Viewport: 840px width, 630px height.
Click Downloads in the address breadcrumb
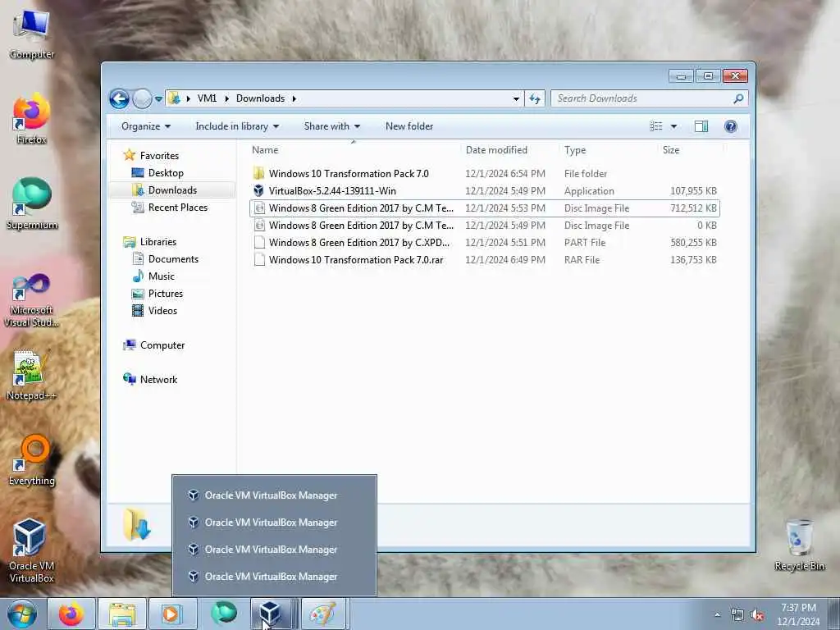pyautogui.click(x=260, y=98)
